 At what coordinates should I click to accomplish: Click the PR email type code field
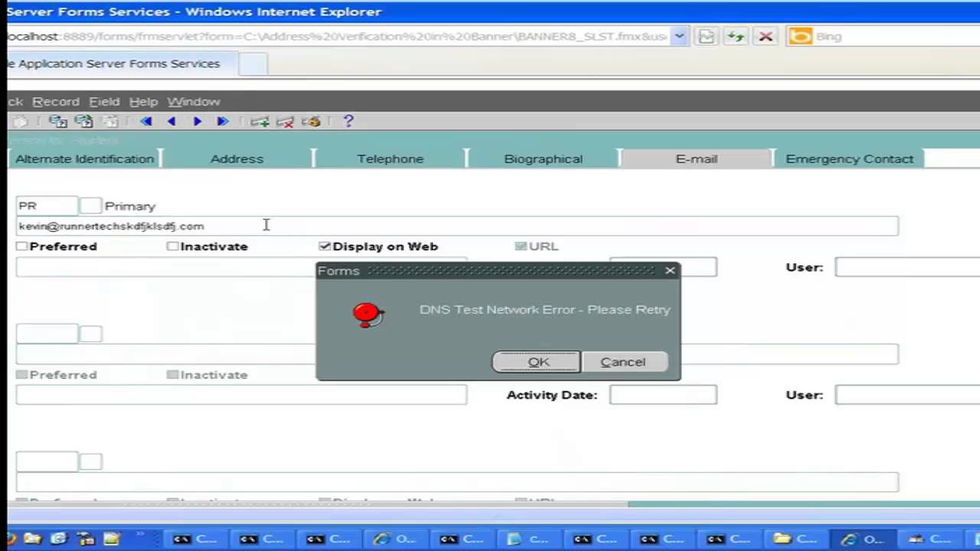coord(47,206)
